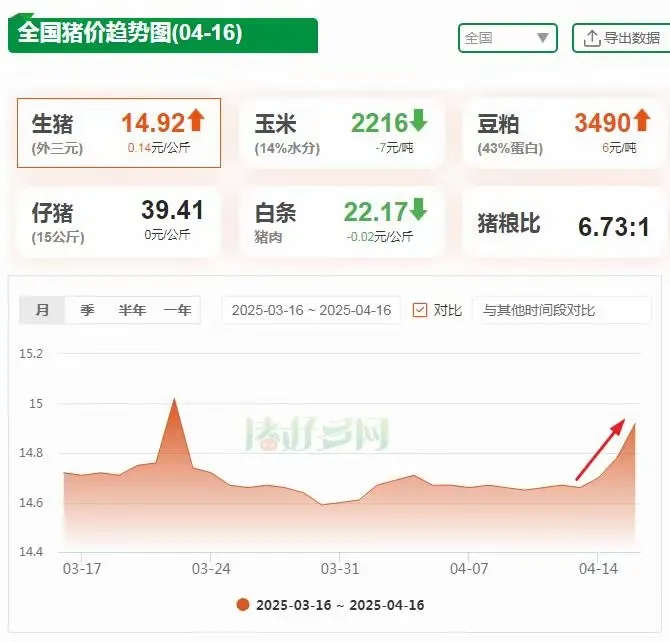The image size is (670, 642).
Task: Click the red up arrow beside 3490
Action: pos(642,120)
